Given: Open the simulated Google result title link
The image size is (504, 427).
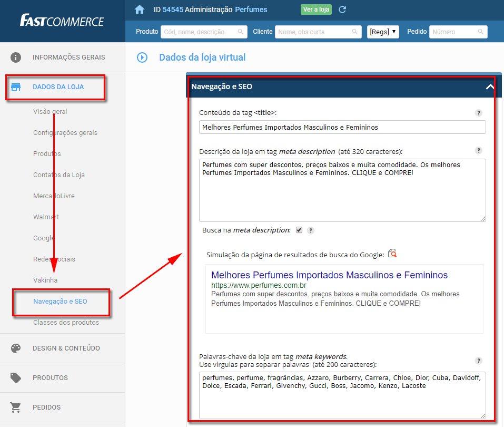Looking at the screenshot, I should point(329,275).
